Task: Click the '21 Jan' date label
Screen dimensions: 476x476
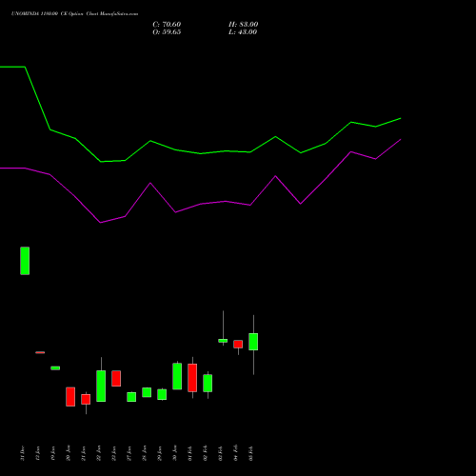Action: 84,453
